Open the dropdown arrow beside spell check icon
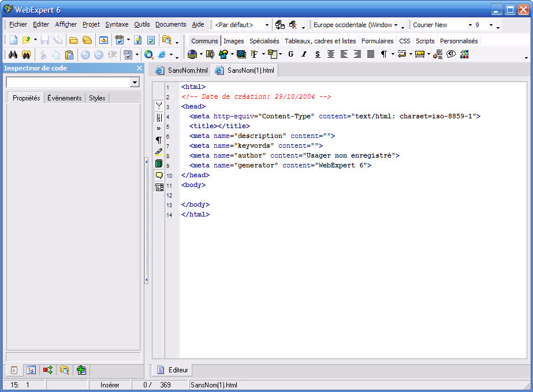The image size is (533, 392). tap(137, 54)
